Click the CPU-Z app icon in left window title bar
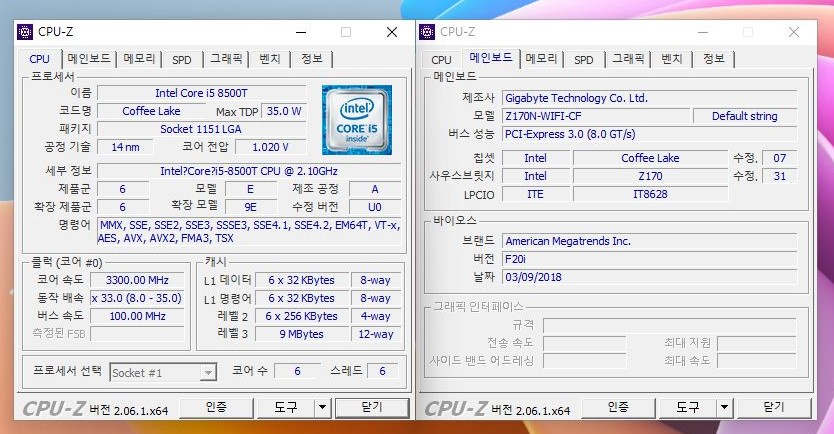Viewport: 834px width, 434px height. click(x=25, y=32)
